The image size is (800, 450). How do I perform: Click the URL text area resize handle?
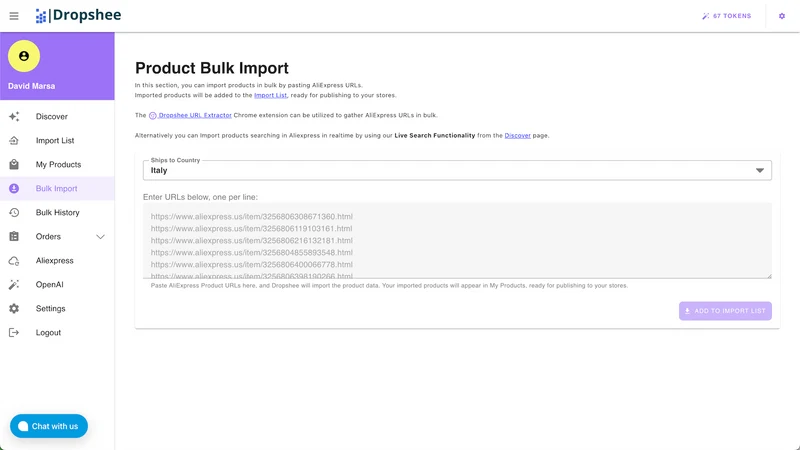pos(768,276)
